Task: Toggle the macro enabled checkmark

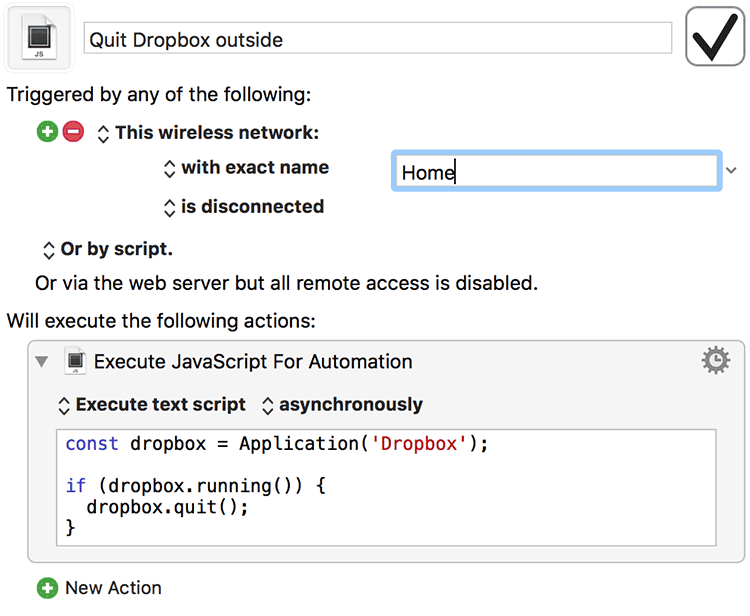Action: [715, 36]
